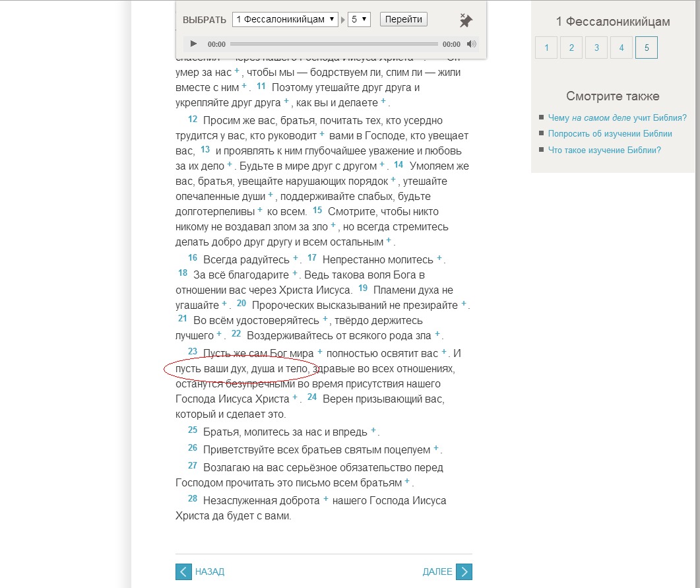The width and height of the screenshot is (700, 588).
Task: Open cross-reference plus after Непрестанно молитесь
Action: [439, 257]
